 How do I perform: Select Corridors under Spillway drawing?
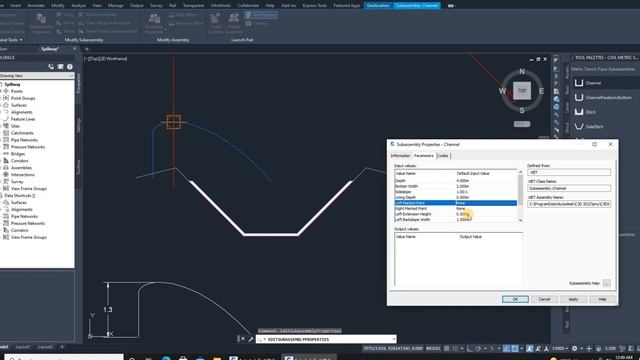[x=20, y=161]
